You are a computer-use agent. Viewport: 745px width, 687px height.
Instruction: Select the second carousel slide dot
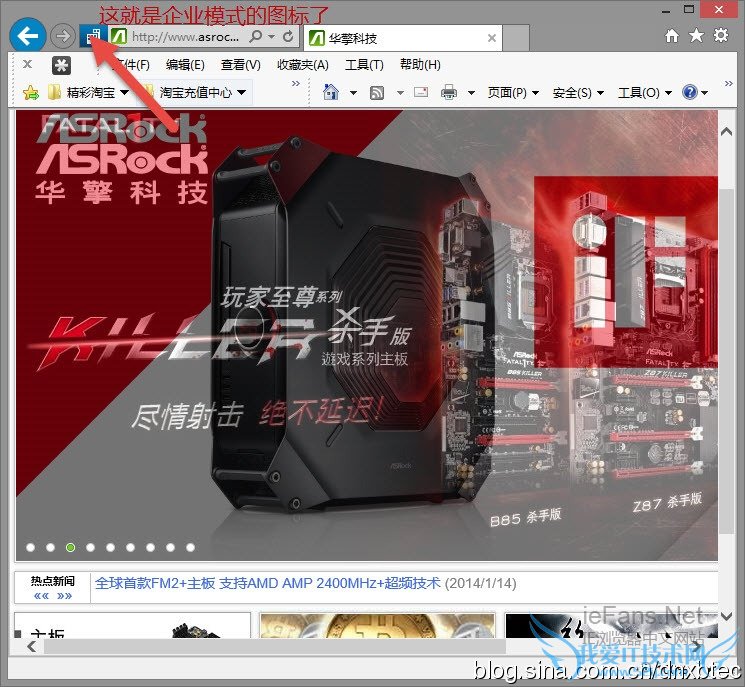point(50,547)
